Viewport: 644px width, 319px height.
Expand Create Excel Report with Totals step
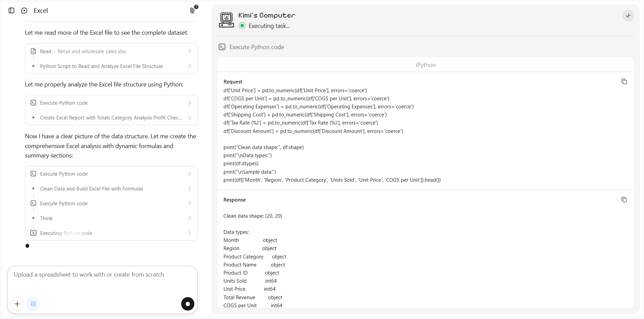click(111, 117)
